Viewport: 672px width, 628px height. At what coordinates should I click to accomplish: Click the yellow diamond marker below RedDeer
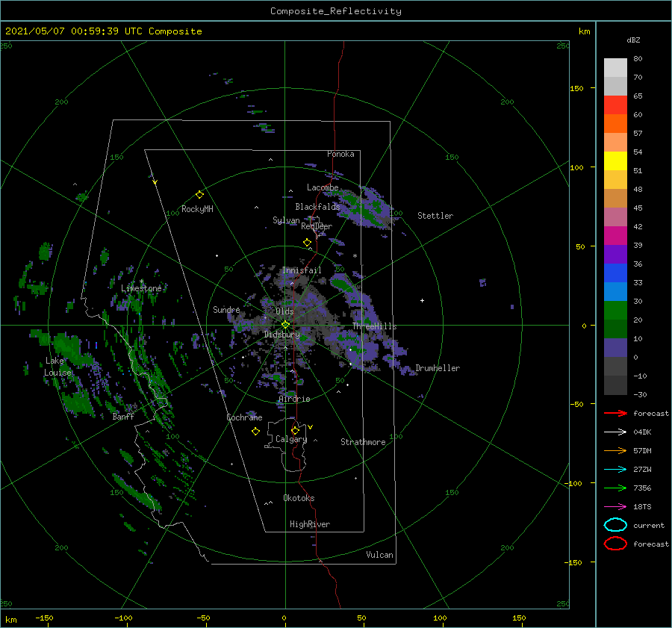point(307,242)
